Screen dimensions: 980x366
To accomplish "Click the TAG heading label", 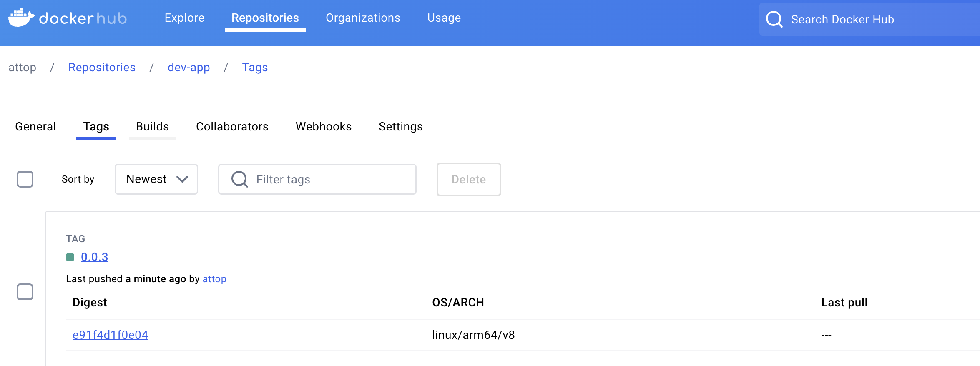I will 75,239.
